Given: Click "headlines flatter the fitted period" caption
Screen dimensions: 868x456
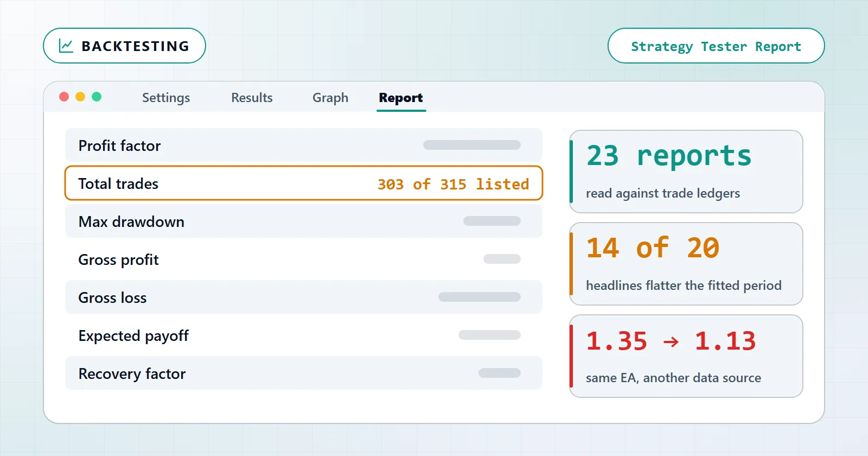Looking at the screenshot, I should click(x=684, y=286).
